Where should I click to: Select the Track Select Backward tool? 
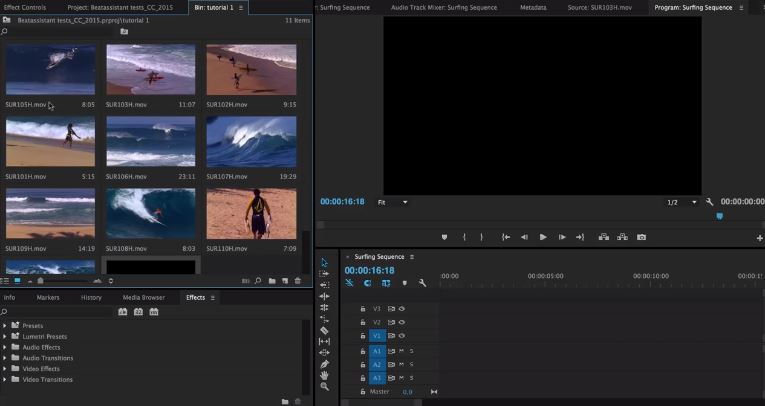click(324, 285)
